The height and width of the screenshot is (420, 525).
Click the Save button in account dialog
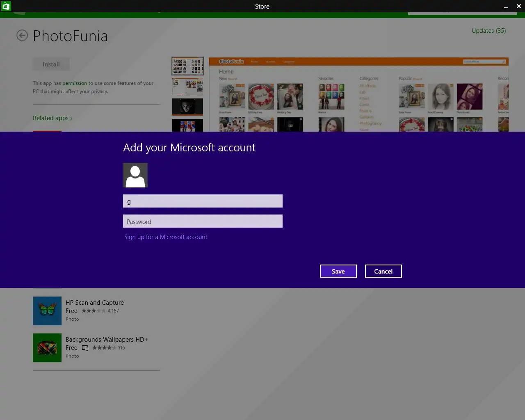pos(338,271)
